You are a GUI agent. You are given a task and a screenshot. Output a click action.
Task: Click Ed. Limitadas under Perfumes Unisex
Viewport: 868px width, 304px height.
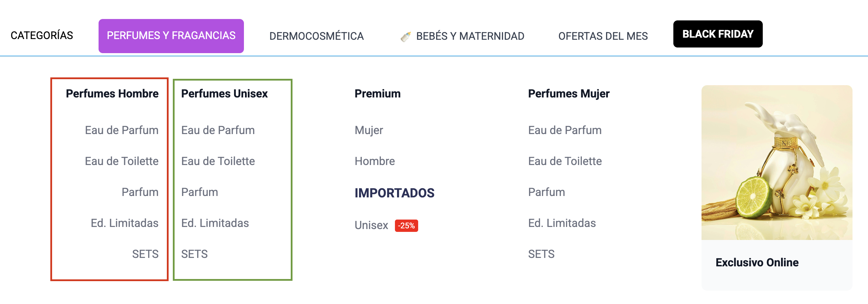point(215,223)
